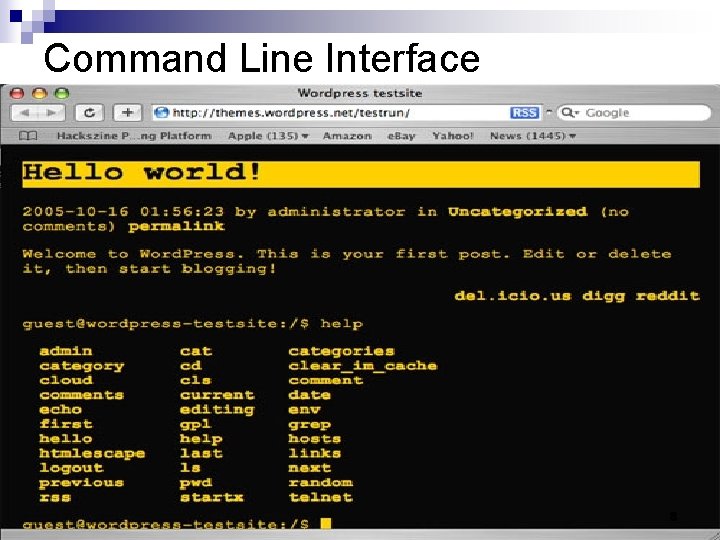Click the date command
Viewport: 720px width, 540px height.
(x=309, y=395)
